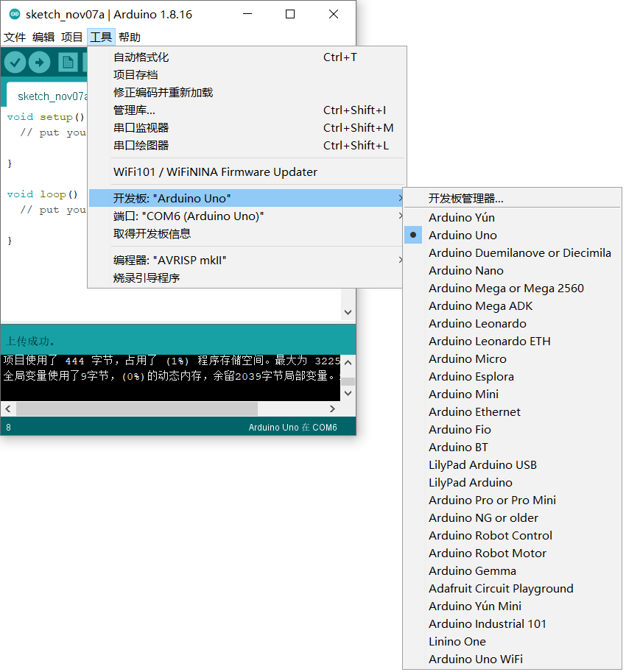Click the New sketch document icon

[x=68, y=63]
